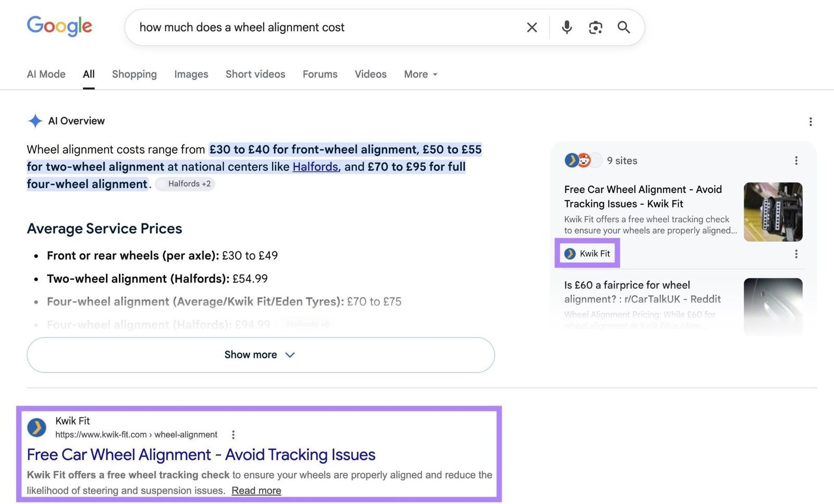Screen dimensions: 834x504
Task: Open AI Overview three-dot options menu
Action: click(810, 121)
